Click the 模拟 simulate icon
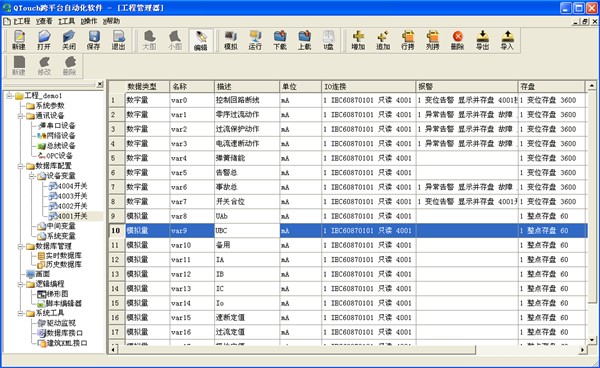Viewport: 600px width, 368px height. [230, 40]
